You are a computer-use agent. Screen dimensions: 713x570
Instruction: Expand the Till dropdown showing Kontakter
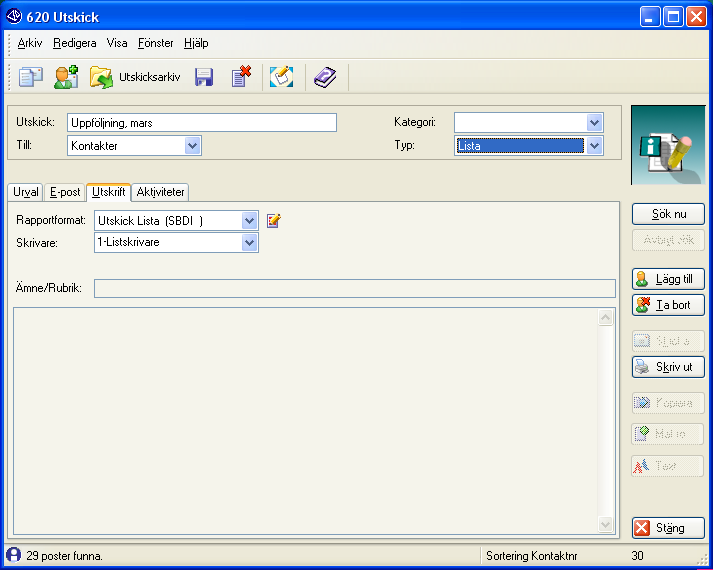pos(193,146)
